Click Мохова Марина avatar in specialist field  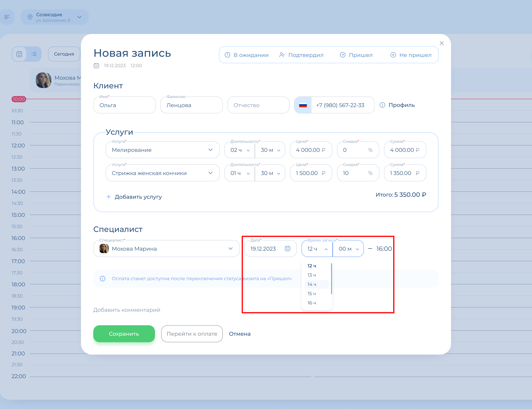click(104, 248)
